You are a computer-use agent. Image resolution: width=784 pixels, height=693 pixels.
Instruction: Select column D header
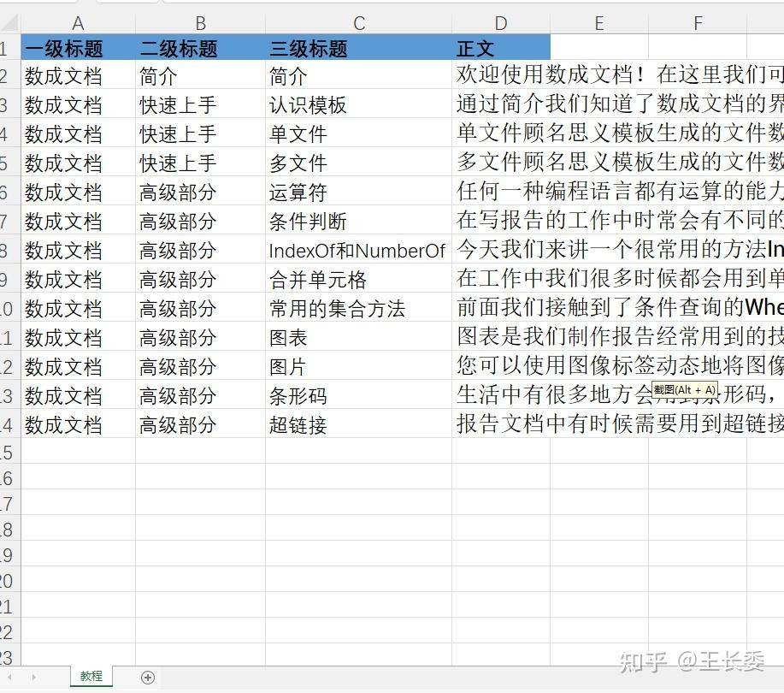(500, 23)
